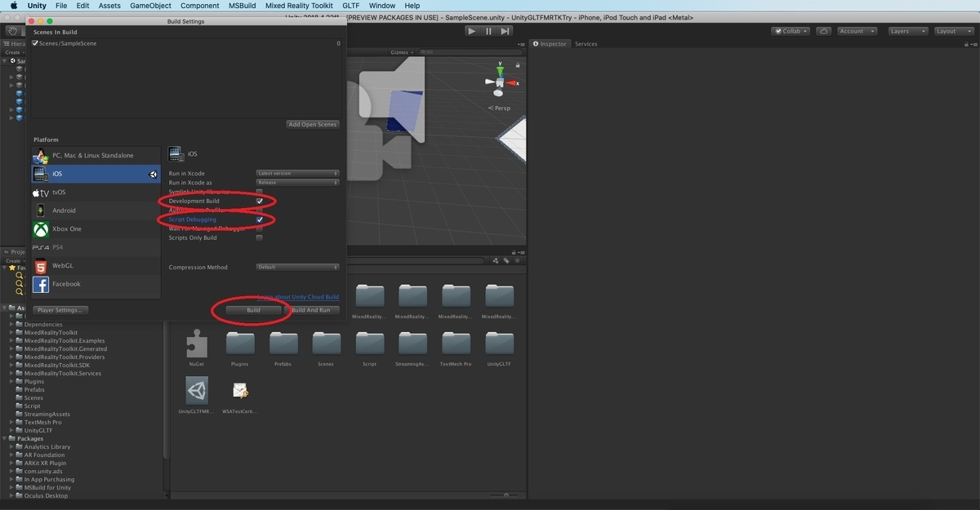The image size is (980, 510).
Task: Click the Project search by type icon
Action: coord(496,261)
